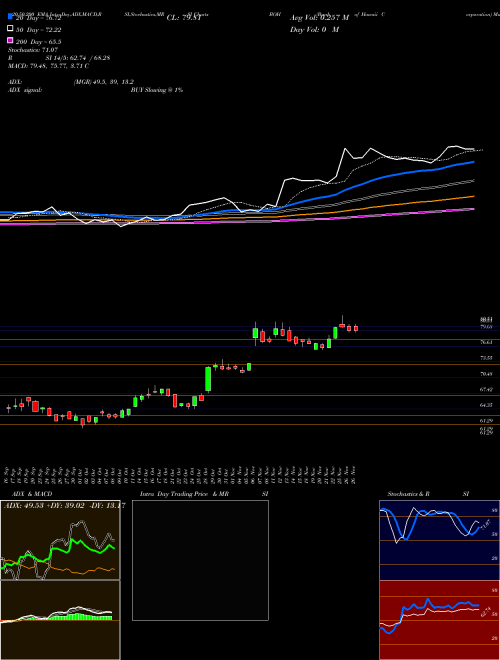
Task: Open the empty intraday price chart panel
Action: pos(200,560)
